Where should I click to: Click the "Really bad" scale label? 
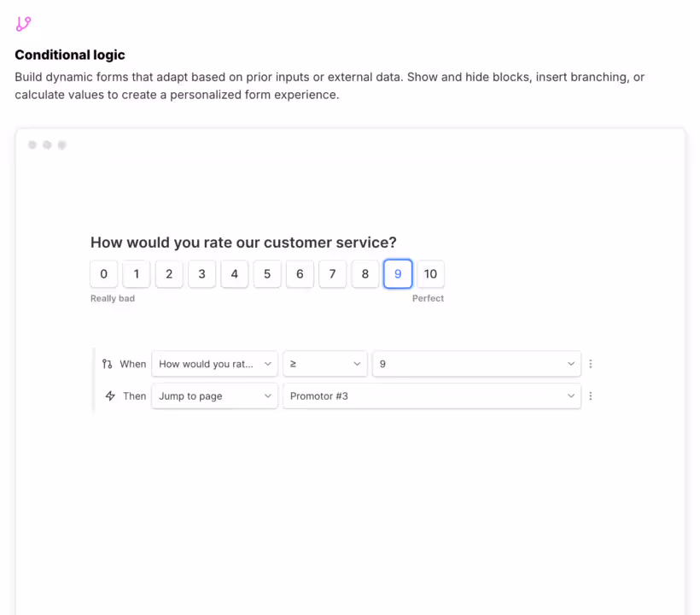point(113,298)
